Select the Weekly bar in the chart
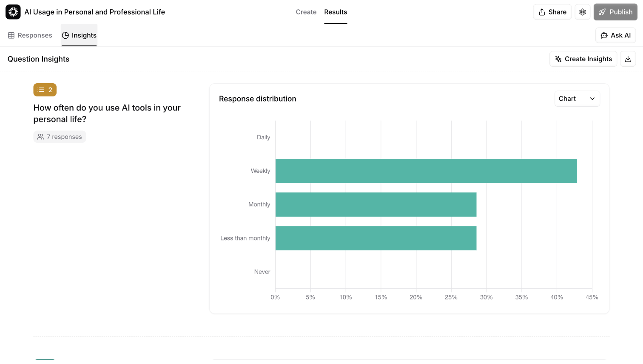 click(425, 171)
